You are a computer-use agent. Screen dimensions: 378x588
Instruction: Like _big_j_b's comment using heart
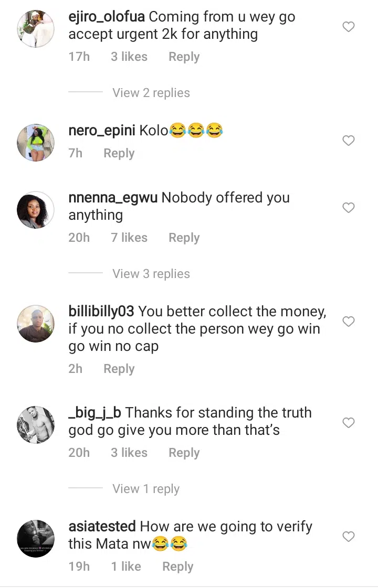click(x=349, y=422)
